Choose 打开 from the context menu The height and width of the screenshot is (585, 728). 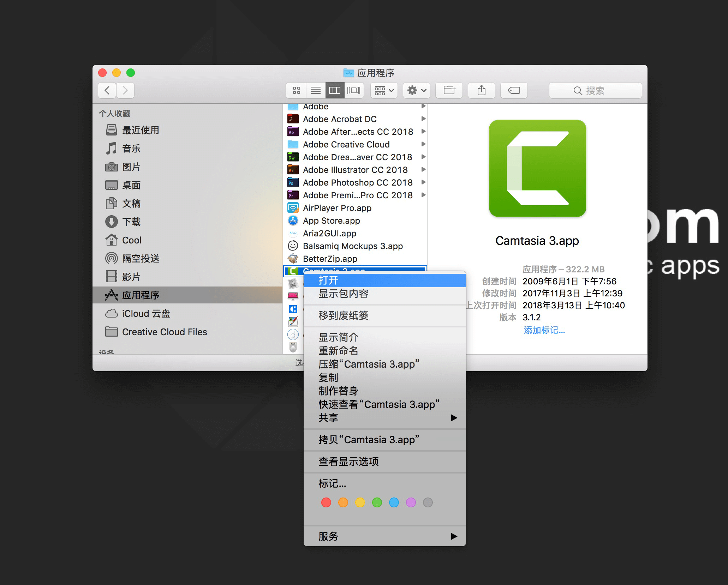point(328,279)
